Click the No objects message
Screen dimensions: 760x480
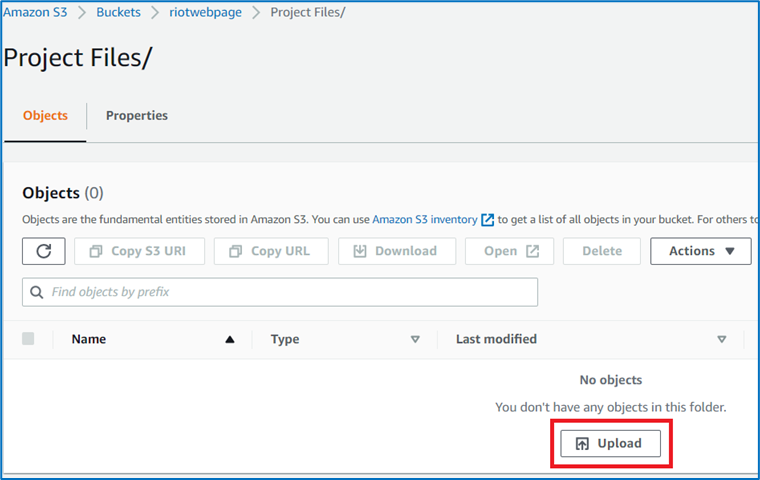pos(611,380)
